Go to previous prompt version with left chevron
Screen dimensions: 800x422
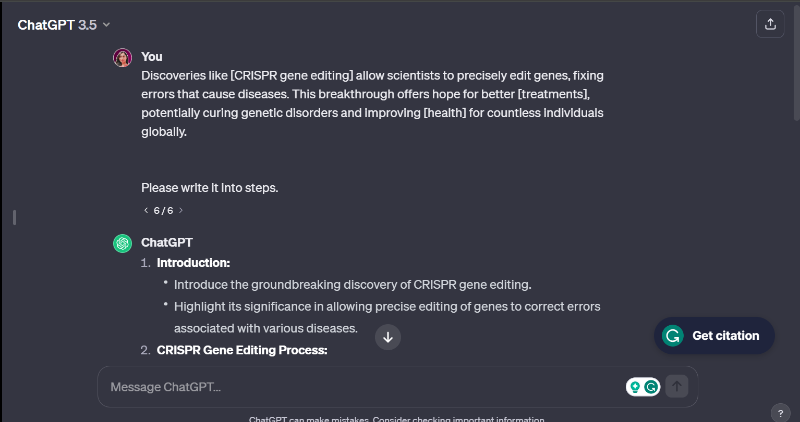tap(145, 211)
